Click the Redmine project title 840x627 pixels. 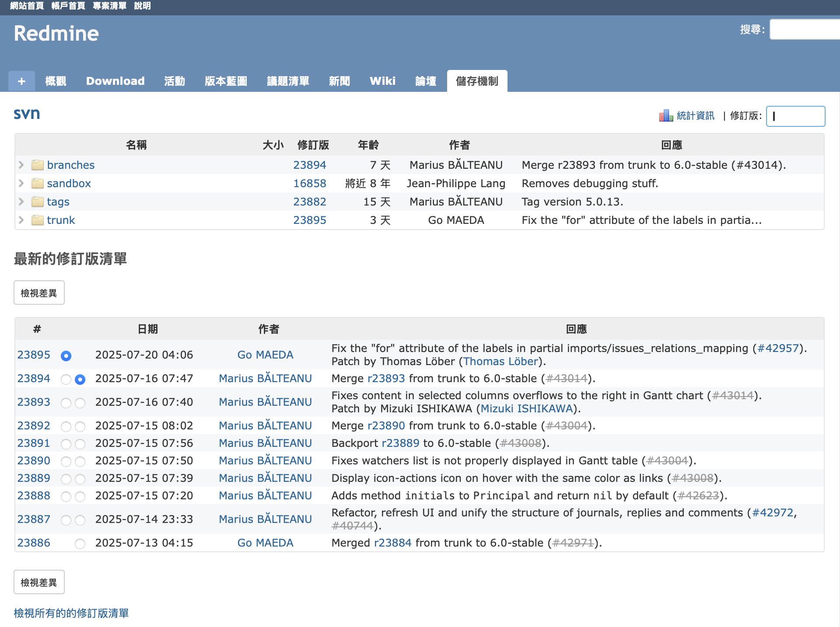click(x=56, y=33)
